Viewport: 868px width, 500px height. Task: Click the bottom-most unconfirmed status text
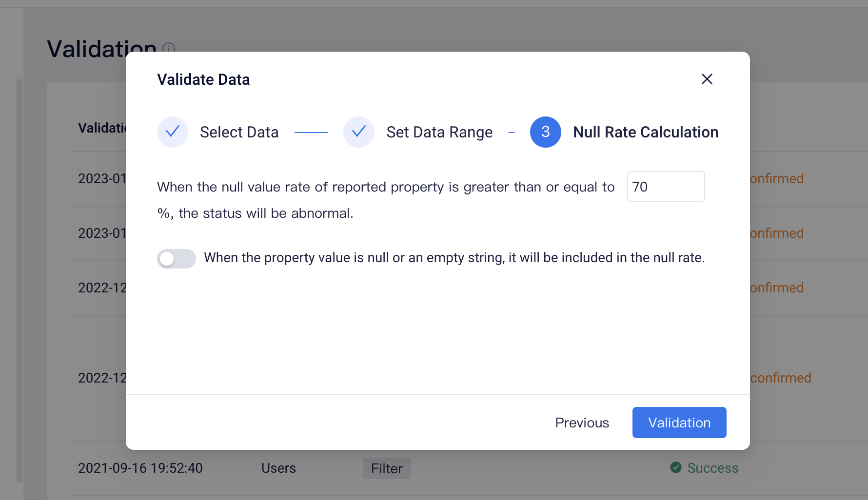coord(780,378)
